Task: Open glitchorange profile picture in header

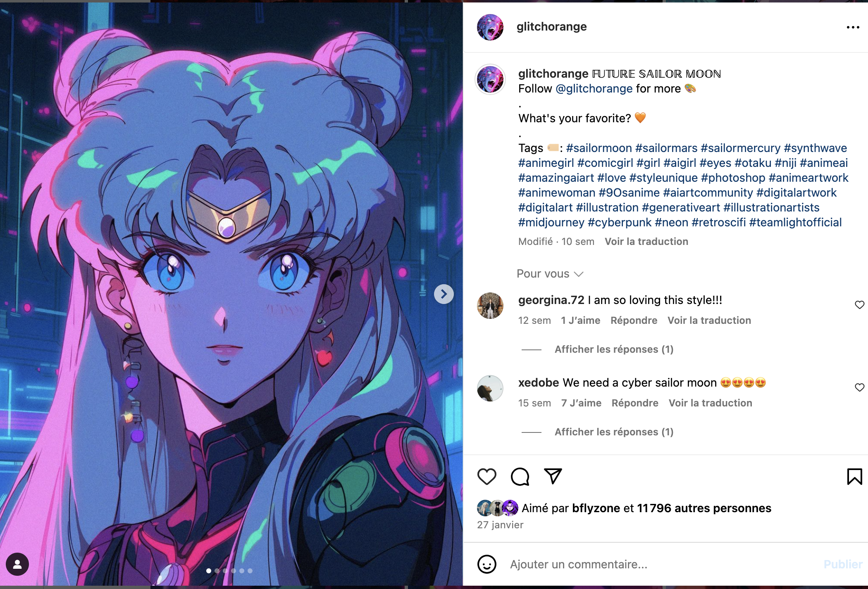Action: point(490,27)
